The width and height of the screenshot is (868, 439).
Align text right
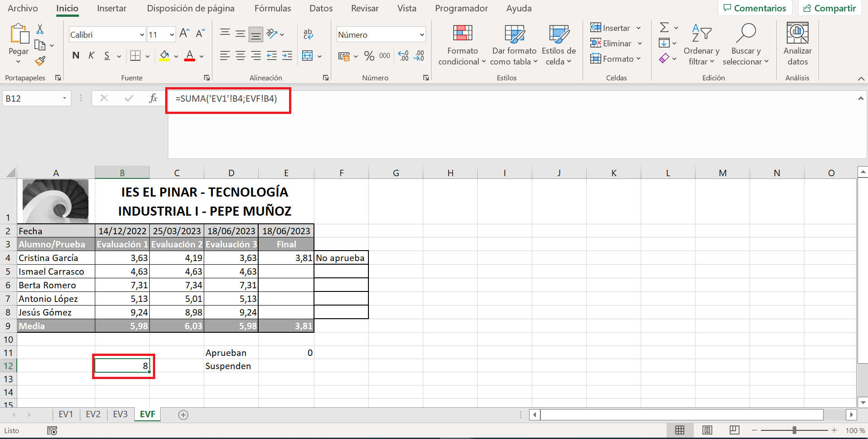click(256, 56)
